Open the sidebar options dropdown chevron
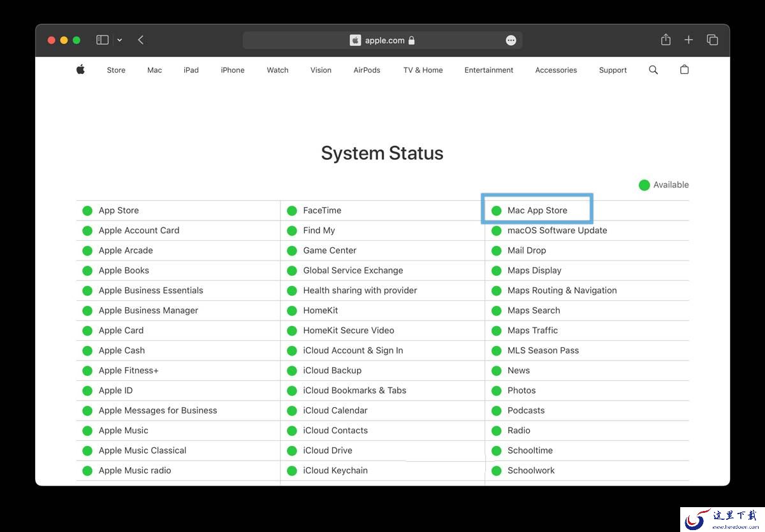The height and width of the screenshot is (532, 765). tap(119, 40)
